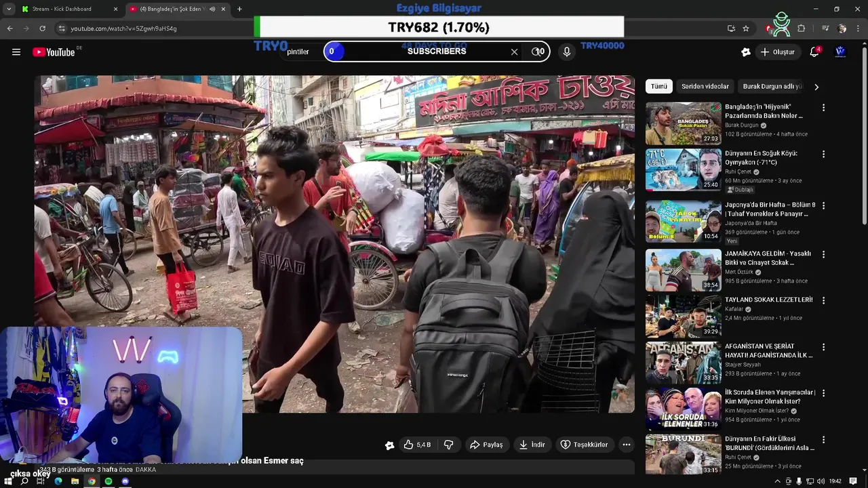The width and height of the screenshot is (868, 488).
Task: Download the video with İndir
Action: click(532, 445)
